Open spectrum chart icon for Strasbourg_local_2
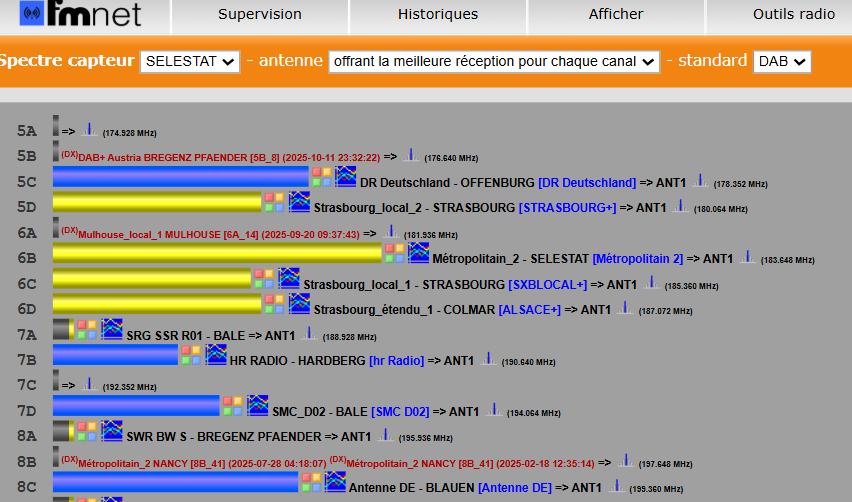The image size is (852, 502). [299, 202]
